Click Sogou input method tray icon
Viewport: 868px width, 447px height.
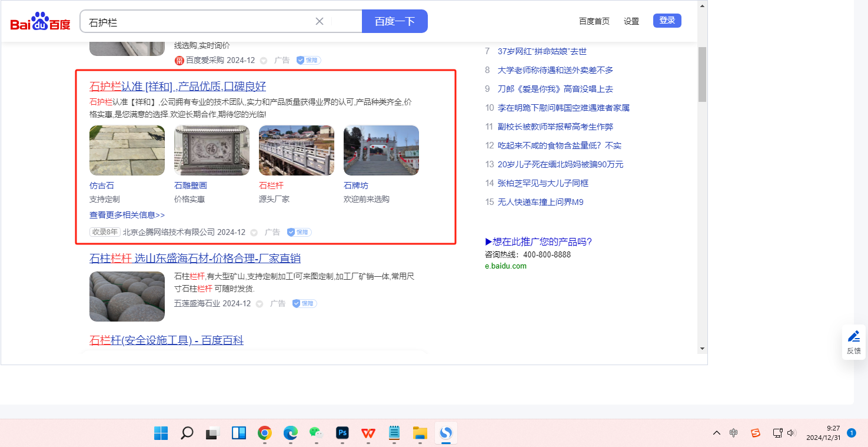756,433
